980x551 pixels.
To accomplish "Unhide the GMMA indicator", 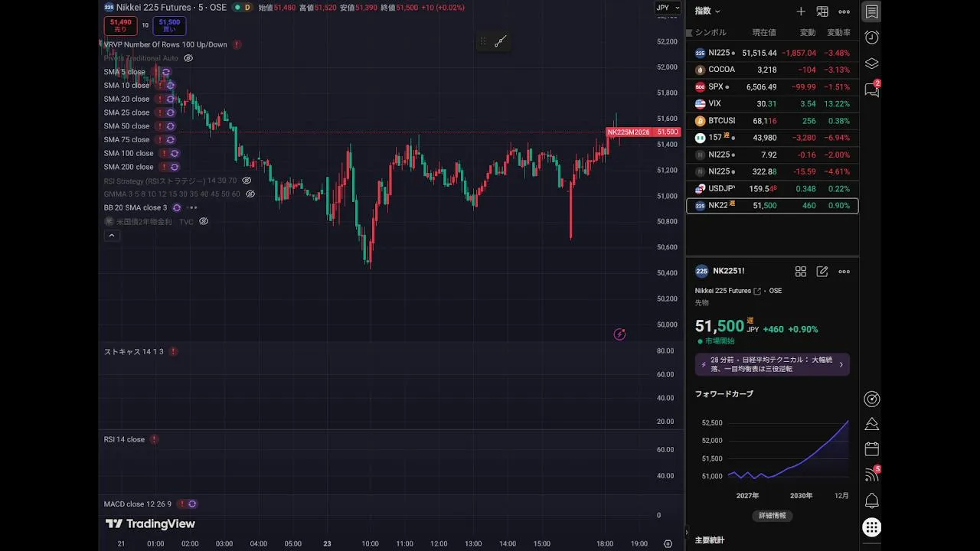I will coord(250,194).
